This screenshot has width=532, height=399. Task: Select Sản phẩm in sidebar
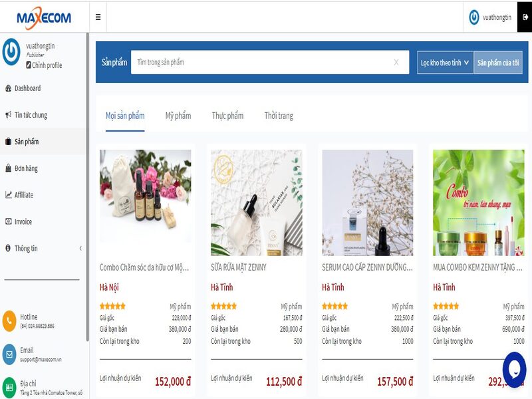coord(27,142)
